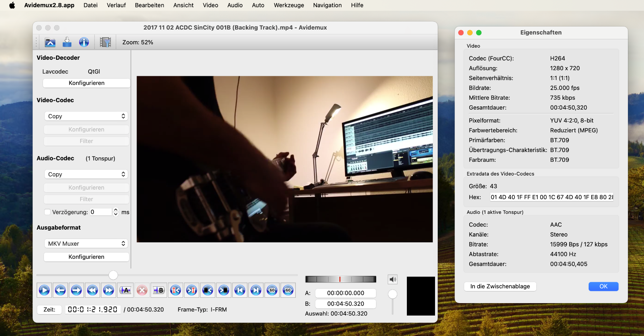Click Konfigurieren under Video-Codec
This screenshot has width=644, height=336.
tap(87, 130)
